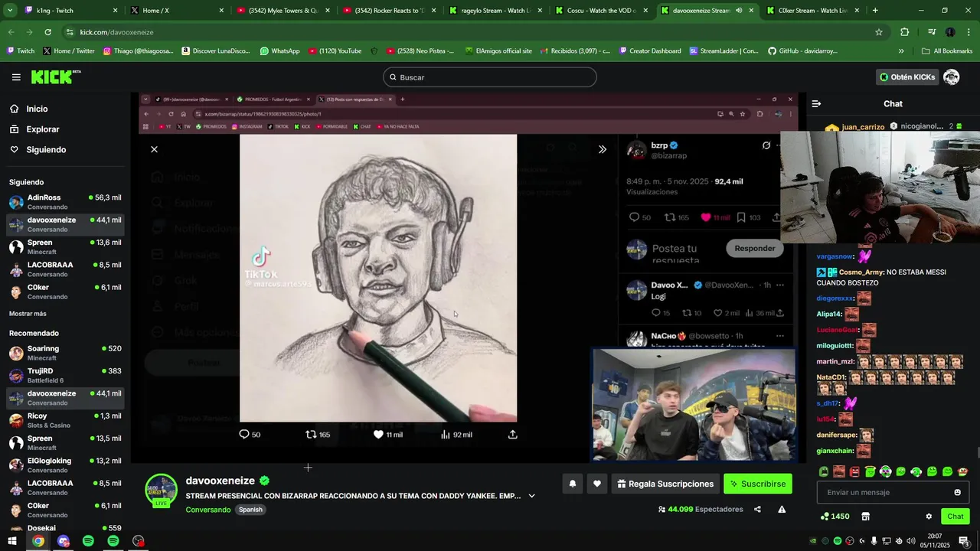This screenshot has height=551, width=980.
Task: Click the Obtén KICKs button
Action: (x=907, y=77)
